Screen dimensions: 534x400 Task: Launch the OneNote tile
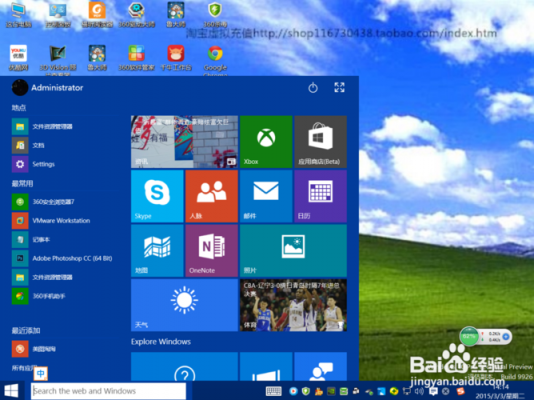point(211,251)
